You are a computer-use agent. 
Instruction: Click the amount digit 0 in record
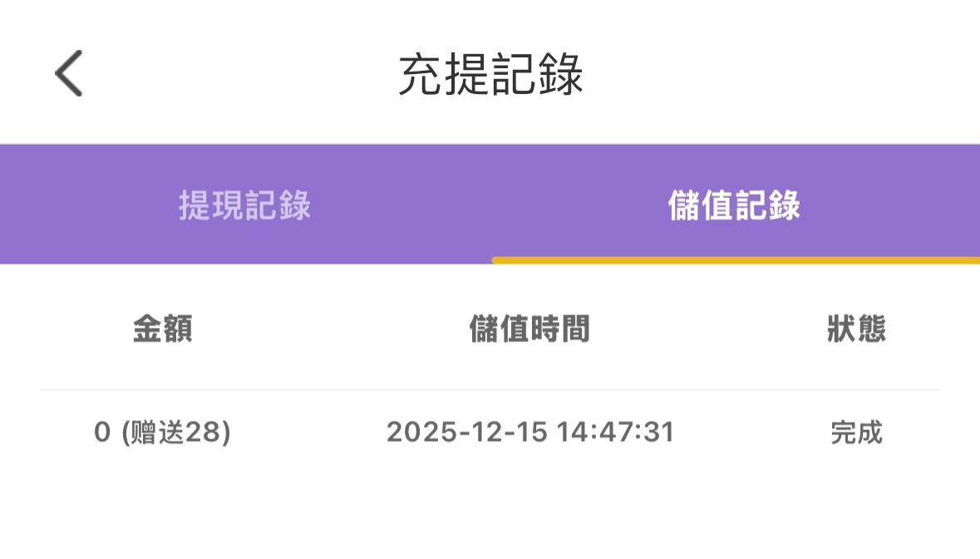click(102, 433)
